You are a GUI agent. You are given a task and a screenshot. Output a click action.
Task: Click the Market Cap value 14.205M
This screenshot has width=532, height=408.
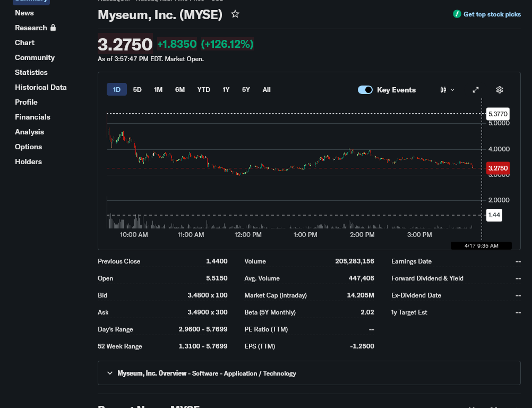(x=361, y=295)
